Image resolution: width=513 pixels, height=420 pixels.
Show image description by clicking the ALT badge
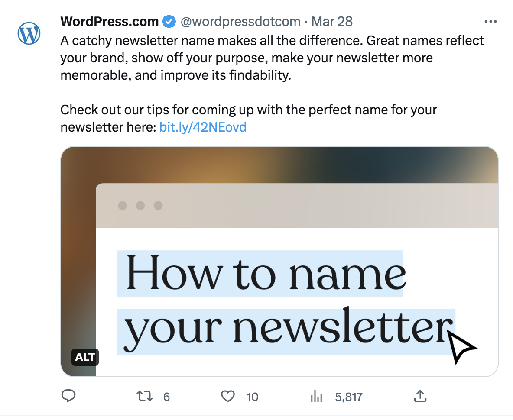point(85,357)
